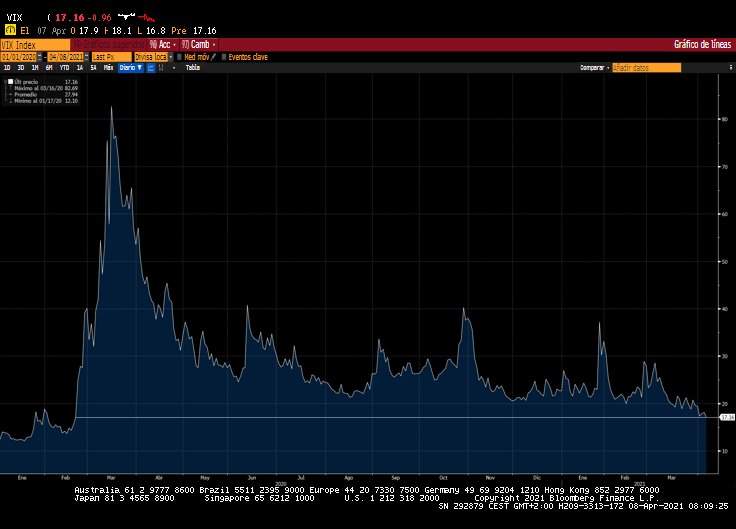
Task: Click the Gráfico de líneas title
Action: [702, 45]
